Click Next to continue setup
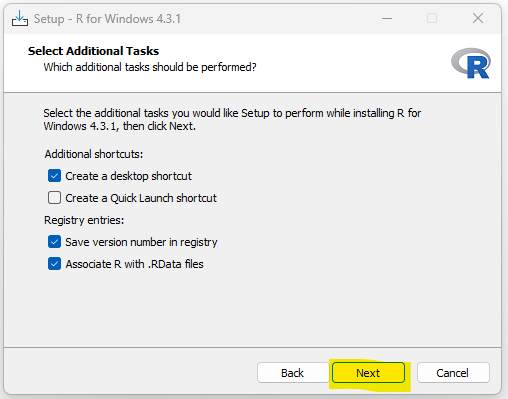The width and height of the screenshot is (508, 399). coord(368,373)
